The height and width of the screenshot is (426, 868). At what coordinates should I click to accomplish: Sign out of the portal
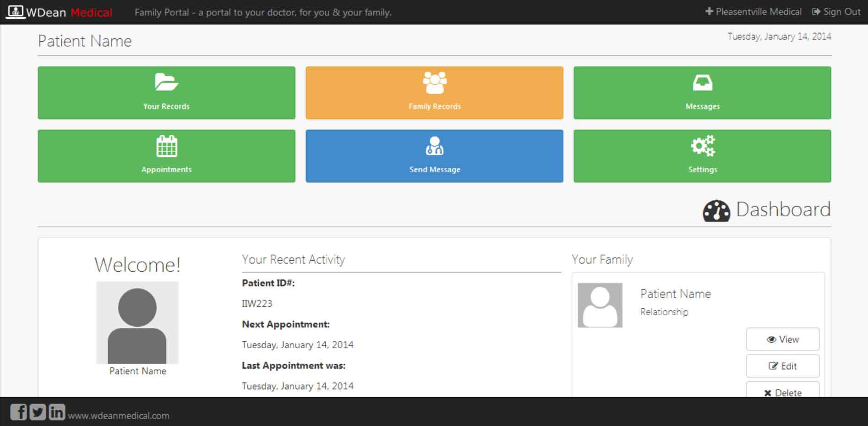pos(836,12)
